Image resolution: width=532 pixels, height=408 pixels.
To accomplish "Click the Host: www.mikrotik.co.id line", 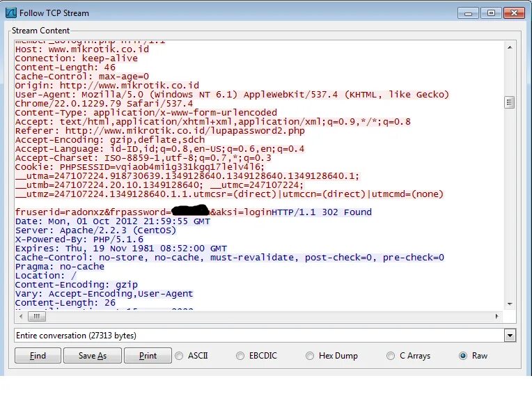I will 82,49.
